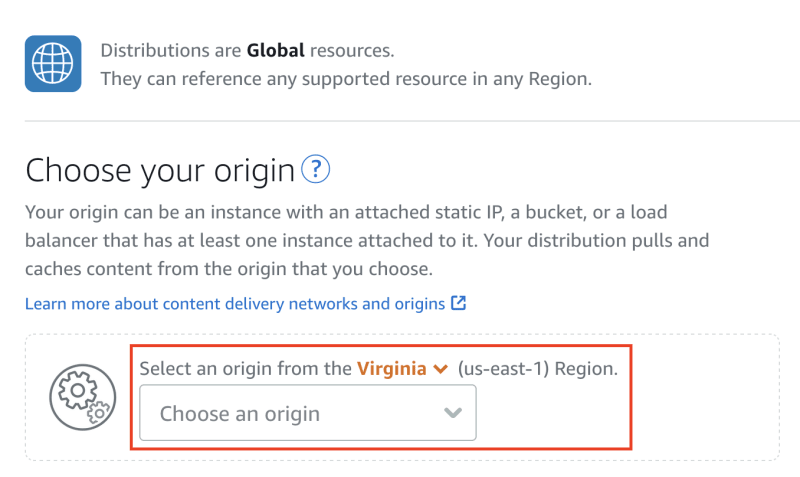Change the Virginia region selection

point(402,368)
